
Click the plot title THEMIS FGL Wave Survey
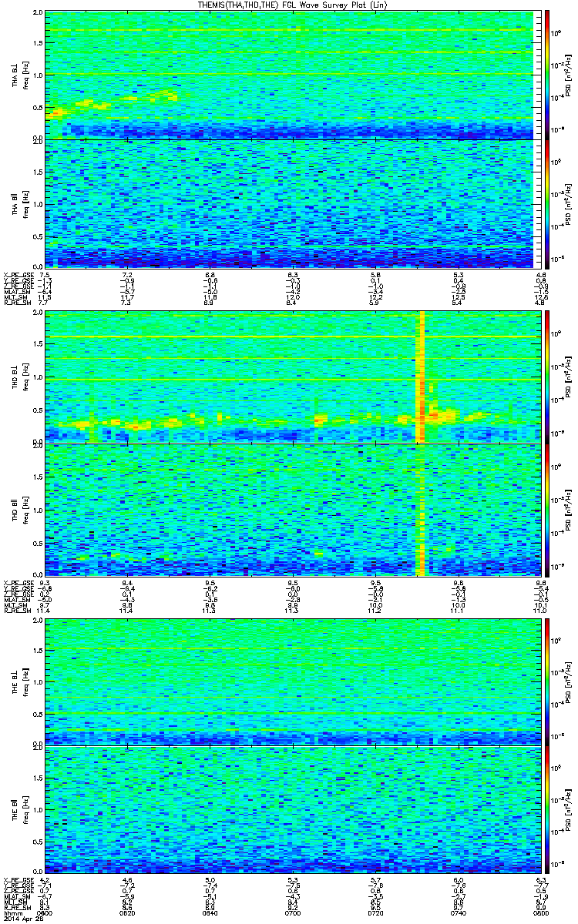tap(290, 5)
